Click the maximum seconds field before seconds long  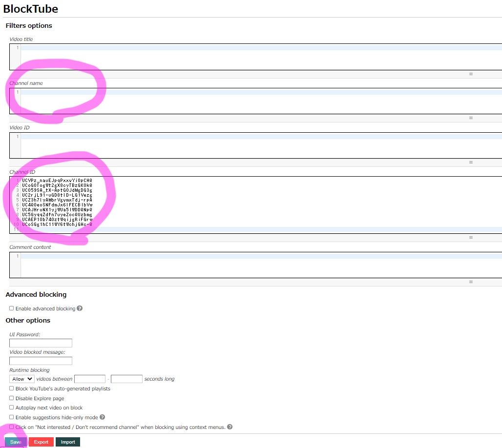126,379
